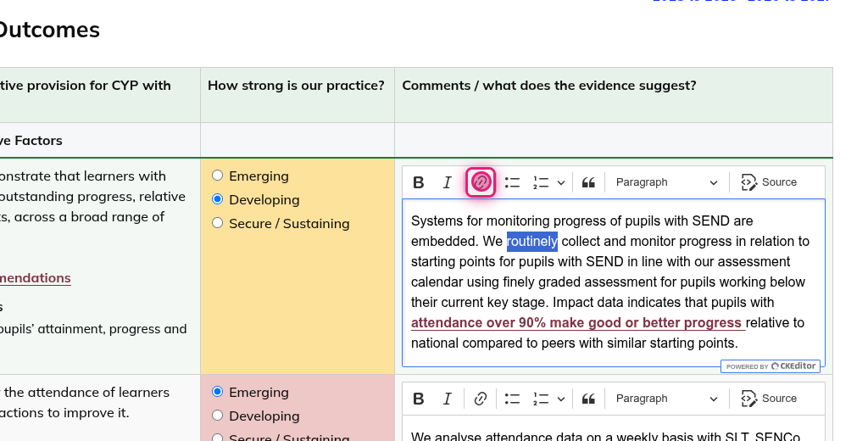
Task: Click Link icon in the attendance row editor
Action: pos(481,399)
